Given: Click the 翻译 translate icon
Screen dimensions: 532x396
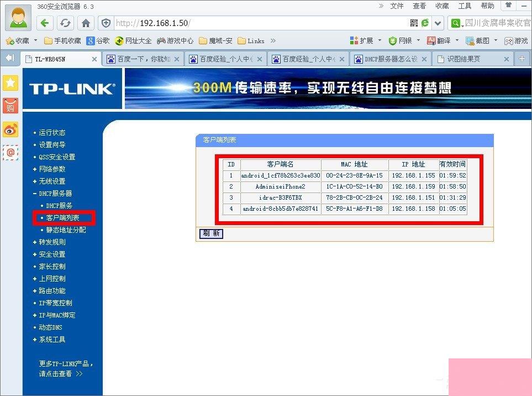Looking at the screenshot, I should (x=431, y=41).
